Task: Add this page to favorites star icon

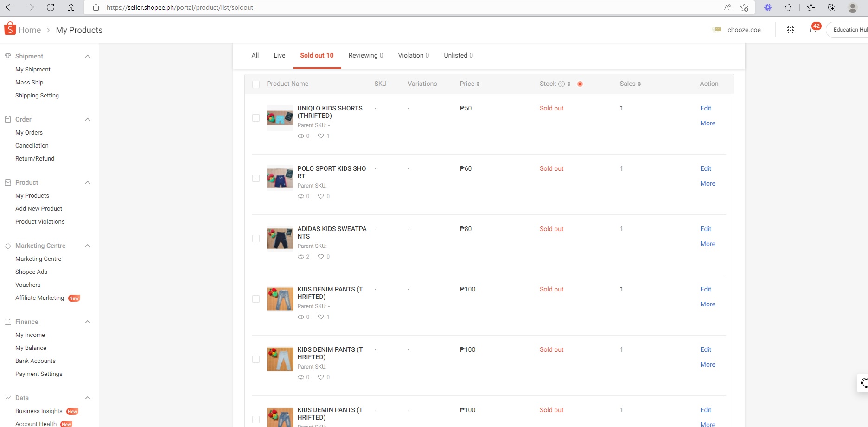Action: pyautogui.click(x=745, y=7)
